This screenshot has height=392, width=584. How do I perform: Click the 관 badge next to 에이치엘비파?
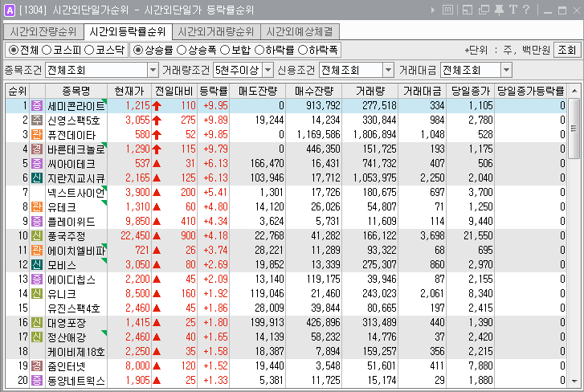coord(37,250)
